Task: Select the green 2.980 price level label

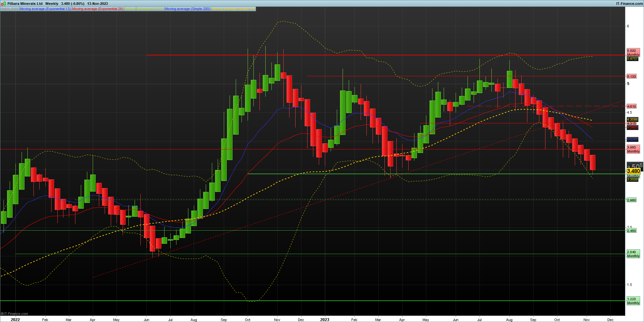Action: 631,200
